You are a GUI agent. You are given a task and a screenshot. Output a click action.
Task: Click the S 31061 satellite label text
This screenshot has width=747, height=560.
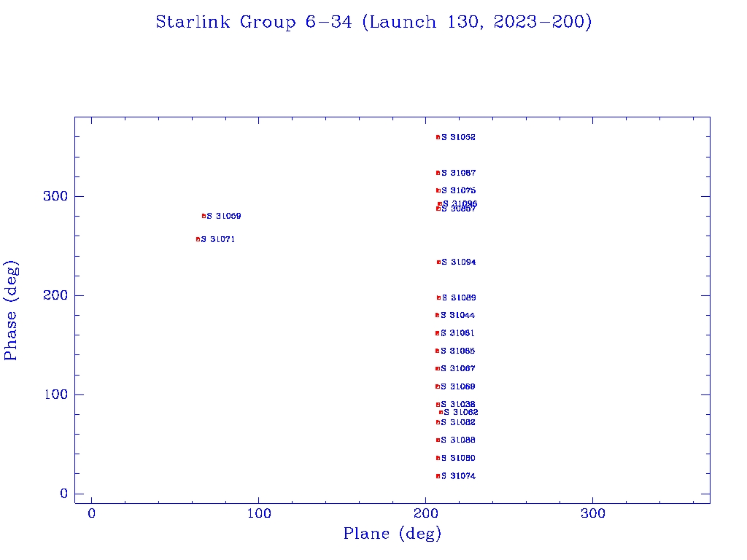click(457, 333)
